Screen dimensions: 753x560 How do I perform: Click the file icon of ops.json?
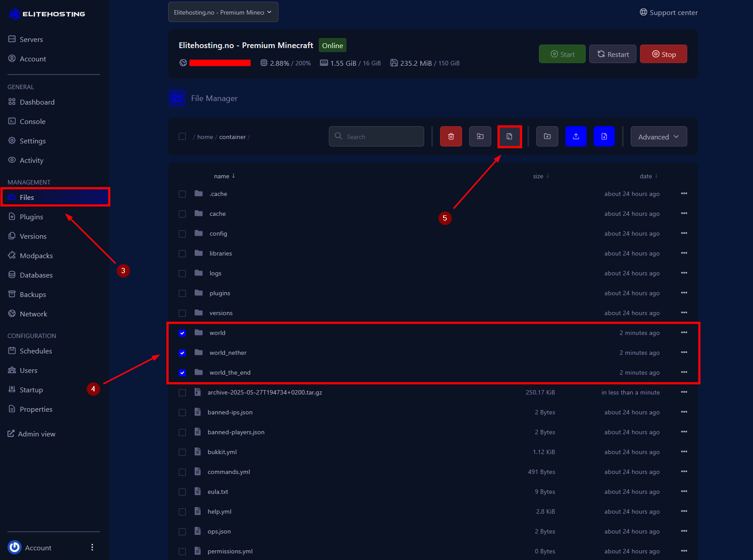click(198, 531)
